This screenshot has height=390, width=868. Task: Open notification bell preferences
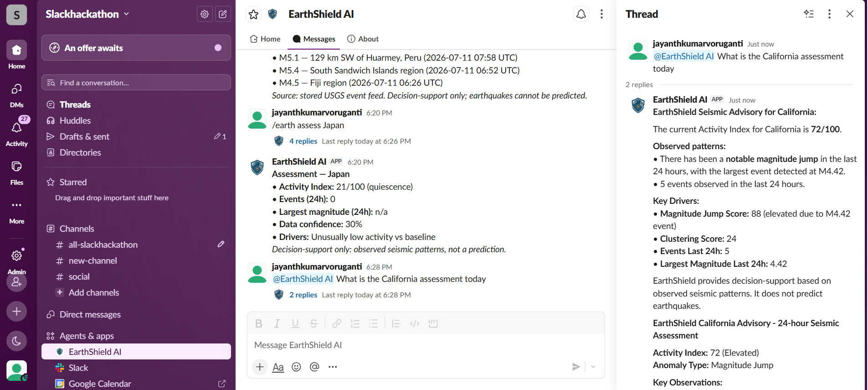[581, 14]
